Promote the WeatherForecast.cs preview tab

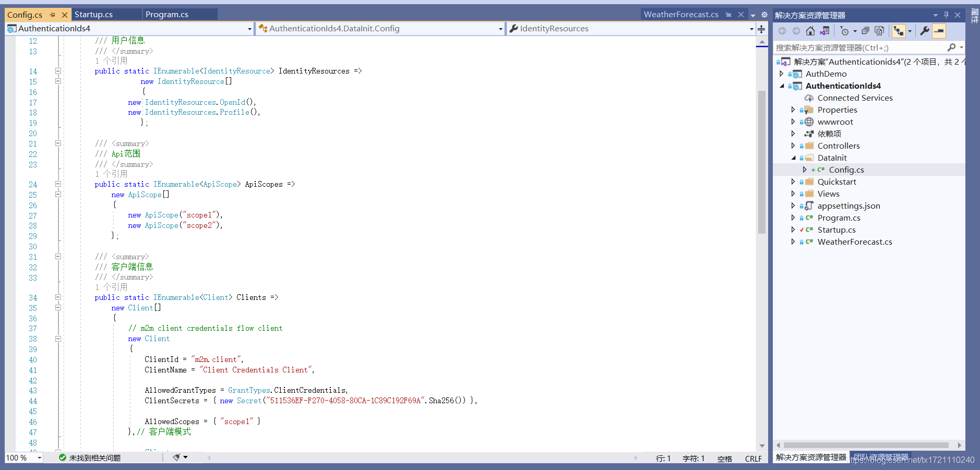coord(728,15)
